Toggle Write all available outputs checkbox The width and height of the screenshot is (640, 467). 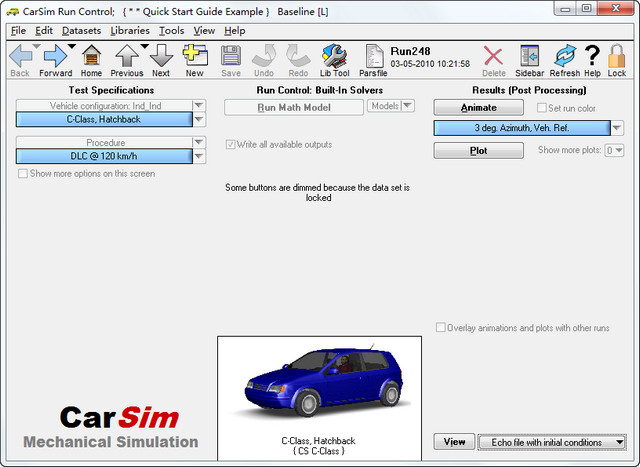(x=230, y=145)
